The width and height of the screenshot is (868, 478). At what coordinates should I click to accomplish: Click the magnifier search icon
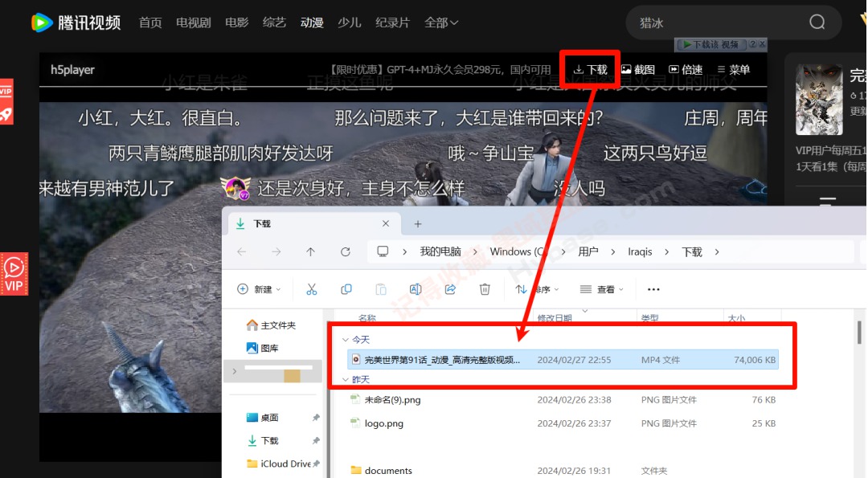[x=817, y=22]
